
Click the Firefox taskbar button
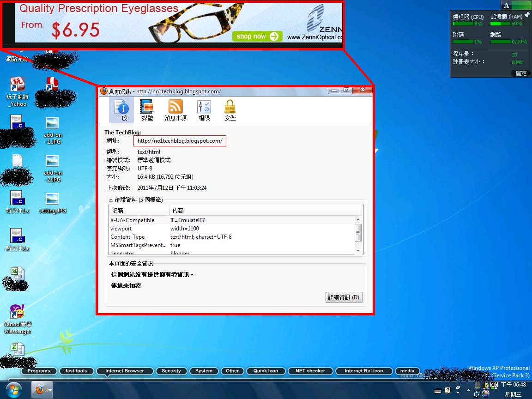(x=42, y=390)
